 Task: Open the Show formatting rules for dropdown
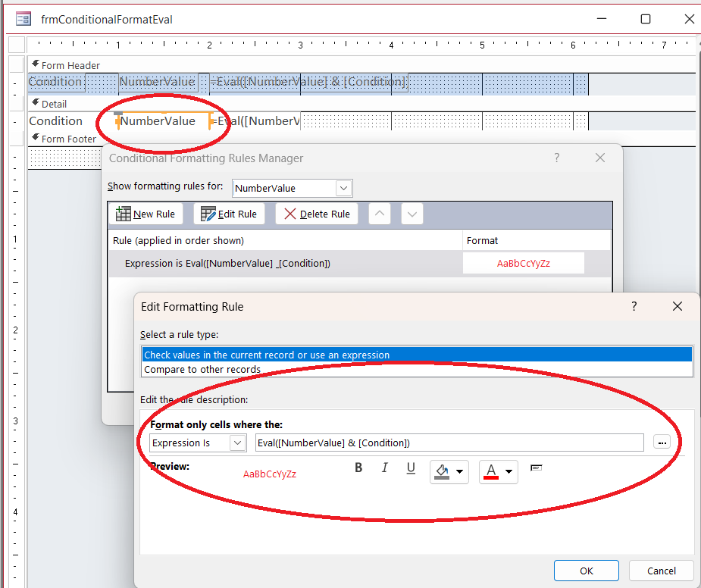(x=343, y=188)
